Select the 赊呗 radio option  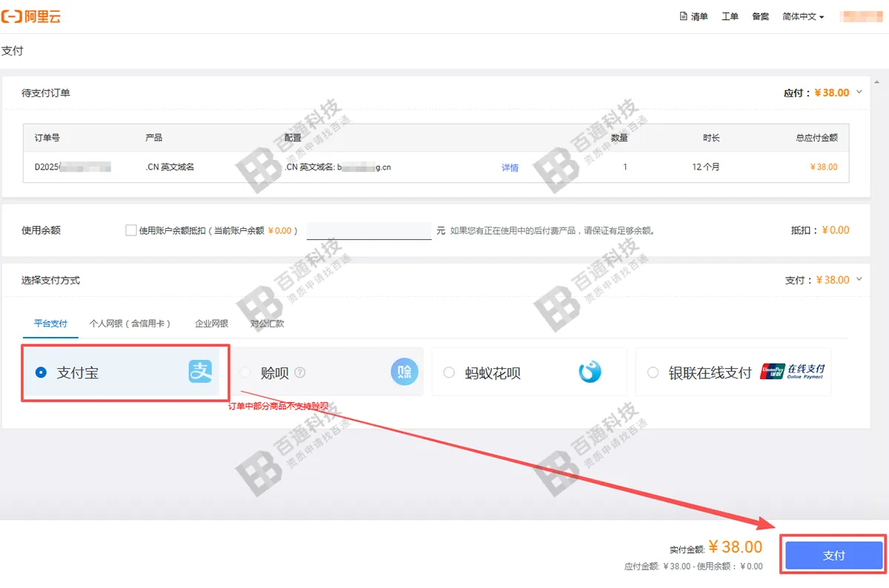pyautogui.click(x=245, y=372)
